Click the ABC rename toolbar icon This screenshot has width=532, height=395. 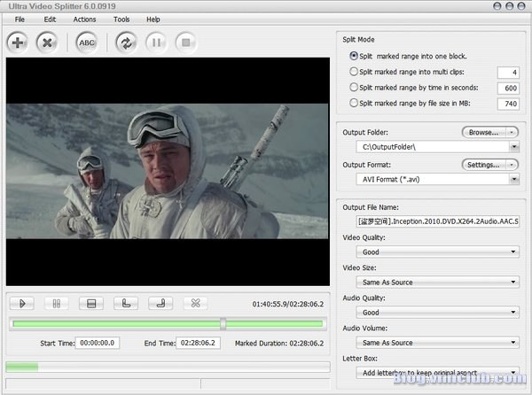[x=87, y=43]
